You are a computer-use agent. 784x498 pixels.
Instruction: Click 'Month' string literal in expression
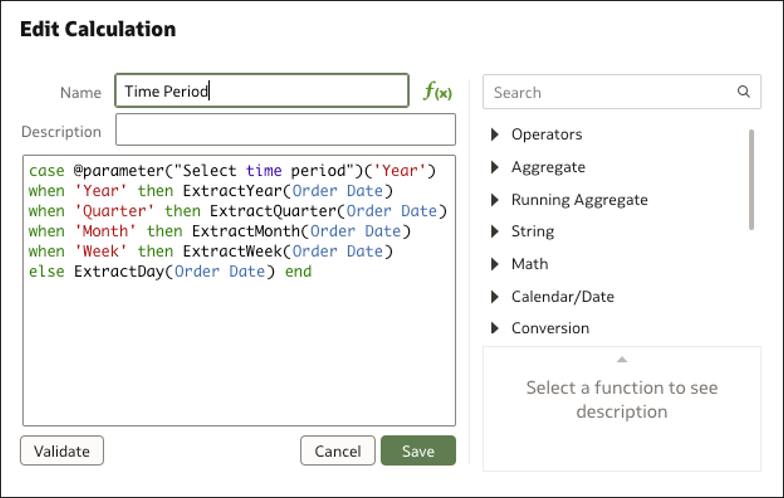click(x=105, y=231)
